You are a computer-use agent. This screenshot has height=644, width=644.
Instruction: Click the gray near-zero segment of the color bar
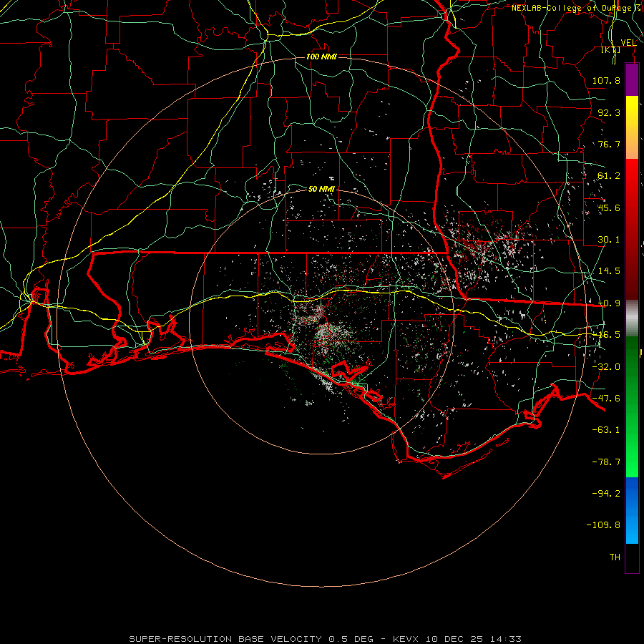pyautogui.click(x=632, y=317)
